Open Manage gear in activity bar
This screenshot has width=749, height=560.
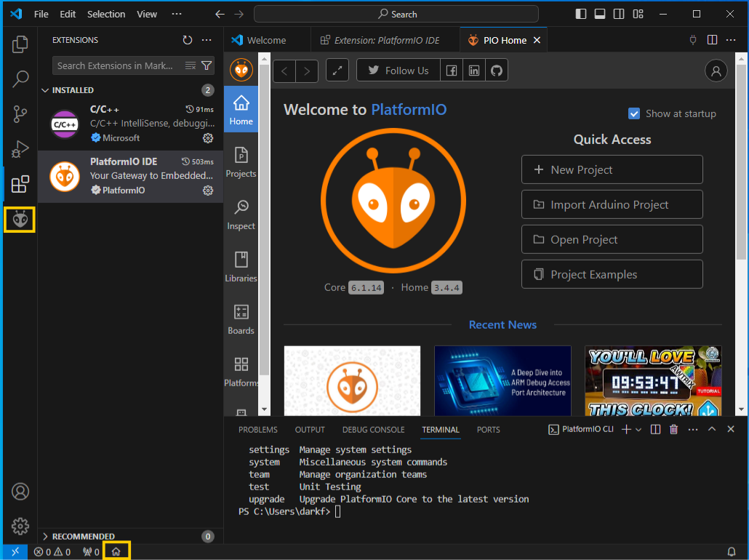pyautogui.click(x=20, y=526)
